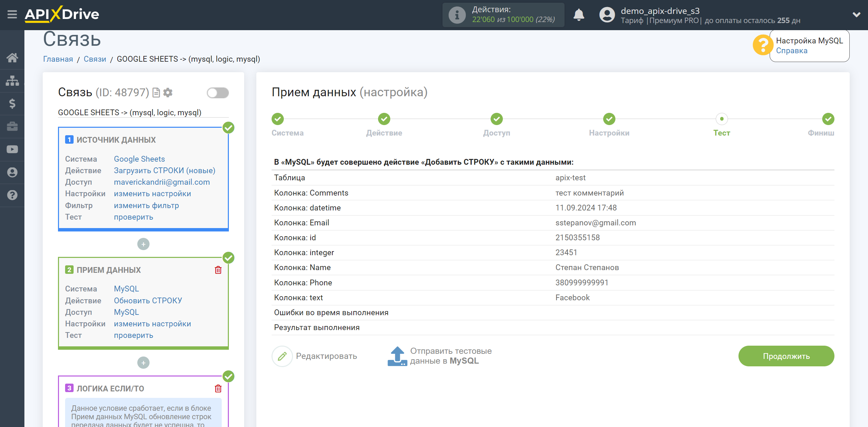This screenshot has width=868, height=427.
Task: Send test data to MySQL
Action: (x=440, y=356)
